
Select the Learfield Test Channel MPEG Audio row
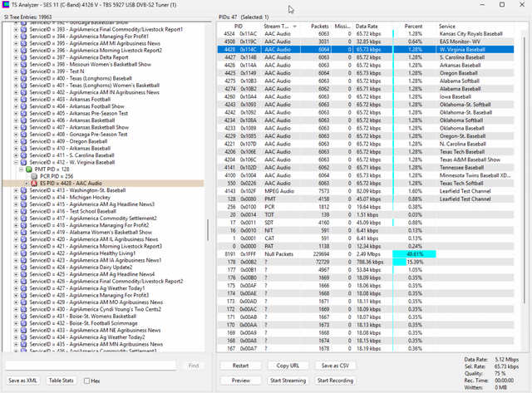pyautogui.click(x=366, y=191)
